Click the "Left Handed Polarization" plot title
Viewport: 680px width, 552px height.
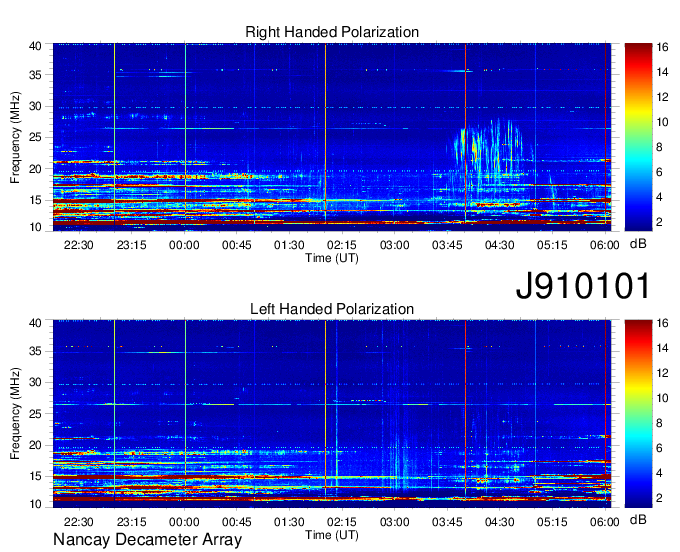332,309
